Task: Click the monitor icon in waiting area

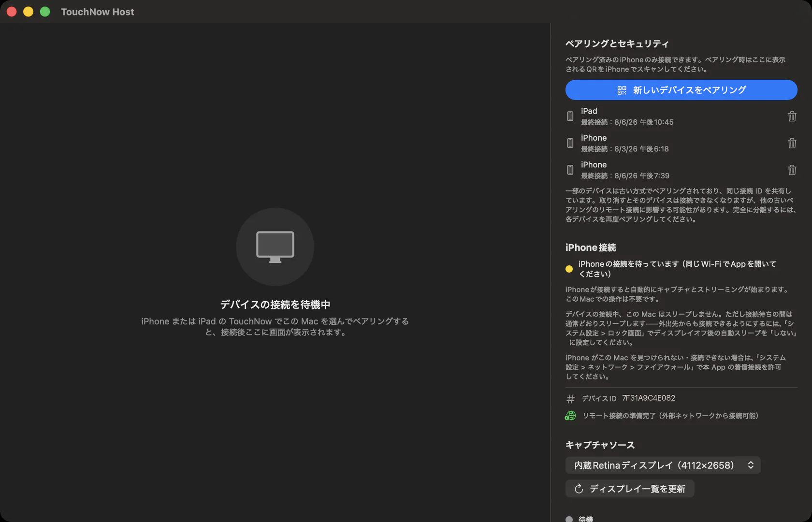Action: [x=275, y=246]
